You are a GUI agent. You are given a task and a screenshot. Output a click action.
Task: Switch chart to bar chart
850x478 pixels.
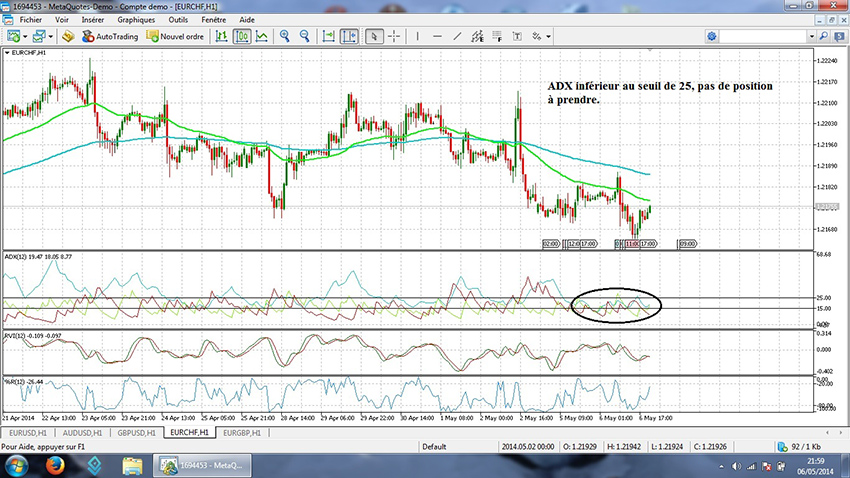[x=221, y=36]
